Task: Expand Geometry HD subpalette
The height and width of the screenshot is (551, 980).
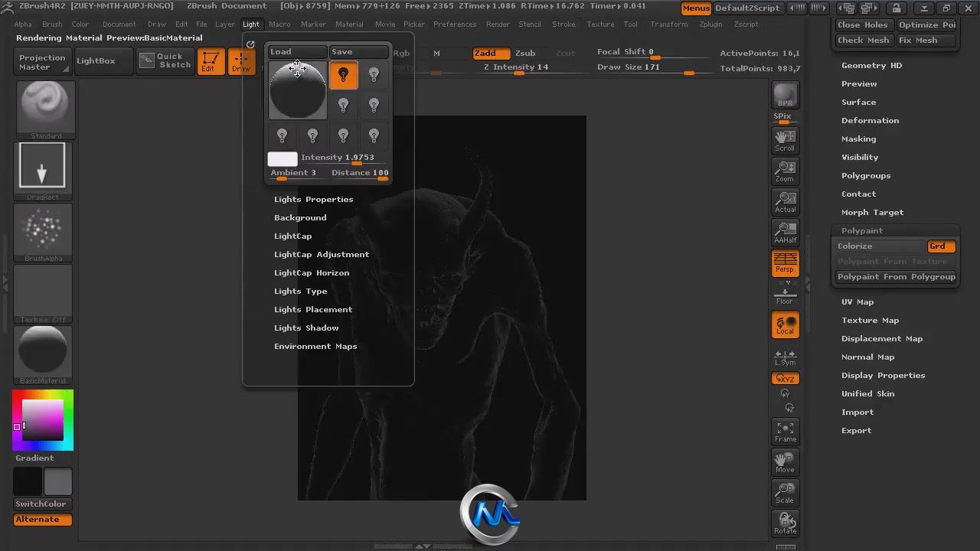Action: pos(872,65)
